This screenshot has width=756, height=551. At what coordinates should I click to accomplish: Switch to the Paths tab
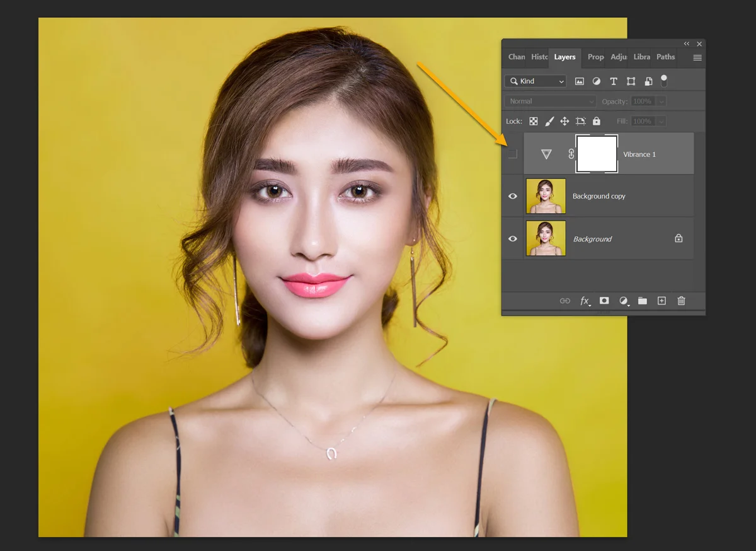(666, 57)
